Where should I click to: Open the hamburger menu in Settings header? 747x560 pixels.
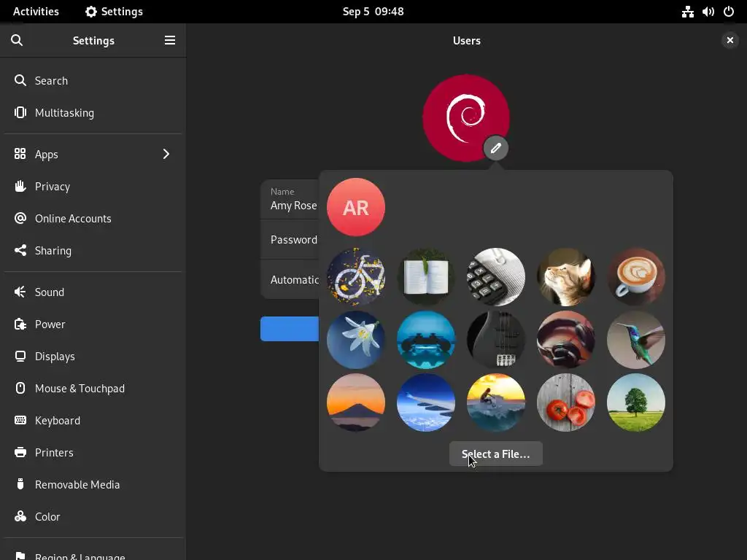point(169,41)
